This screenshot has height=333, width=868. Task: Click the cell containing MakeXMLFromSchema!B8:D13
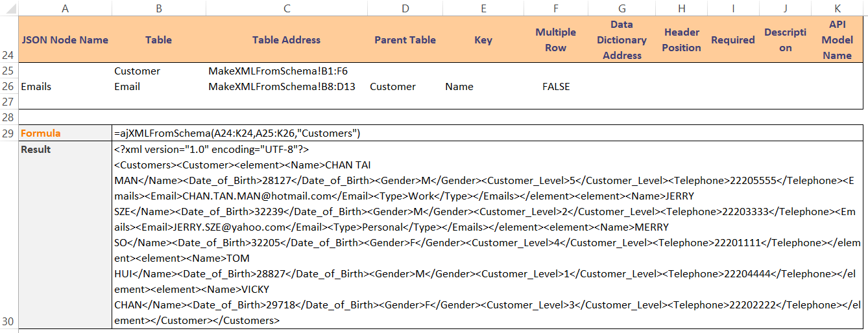pyautogui.click(x=282, y=87)
